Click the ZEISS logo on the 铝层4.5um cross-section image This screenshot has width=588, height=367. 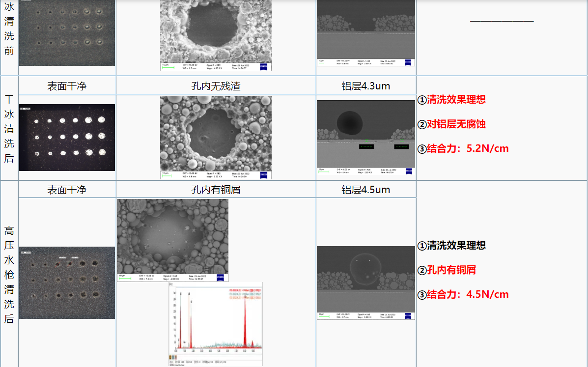(408, 315)
